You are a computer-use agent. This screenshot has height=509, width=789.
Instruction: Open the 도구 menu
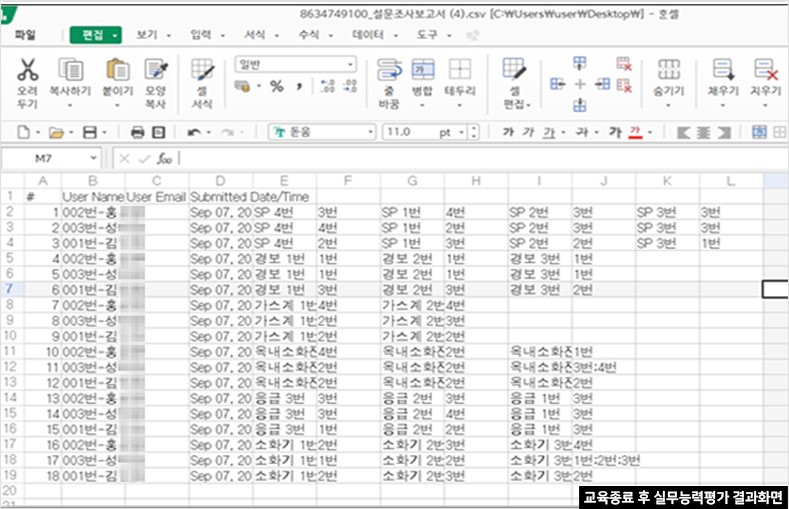[427, 35]
